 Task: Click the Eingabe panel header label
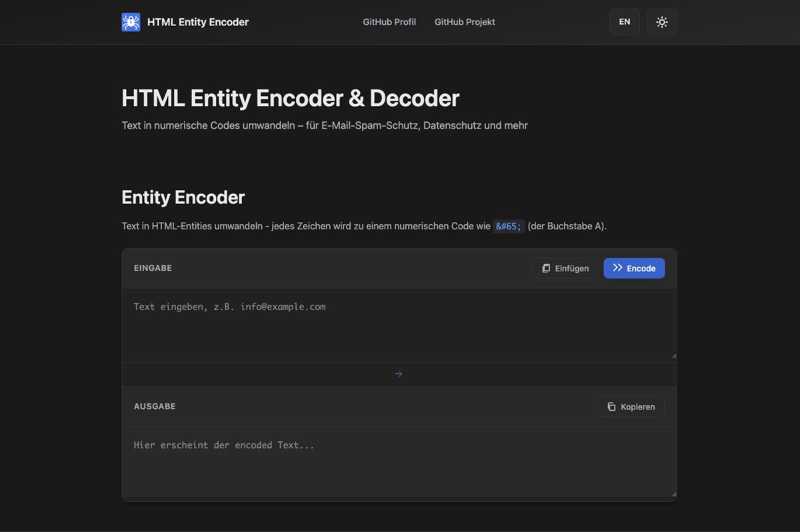click(153, 268)
